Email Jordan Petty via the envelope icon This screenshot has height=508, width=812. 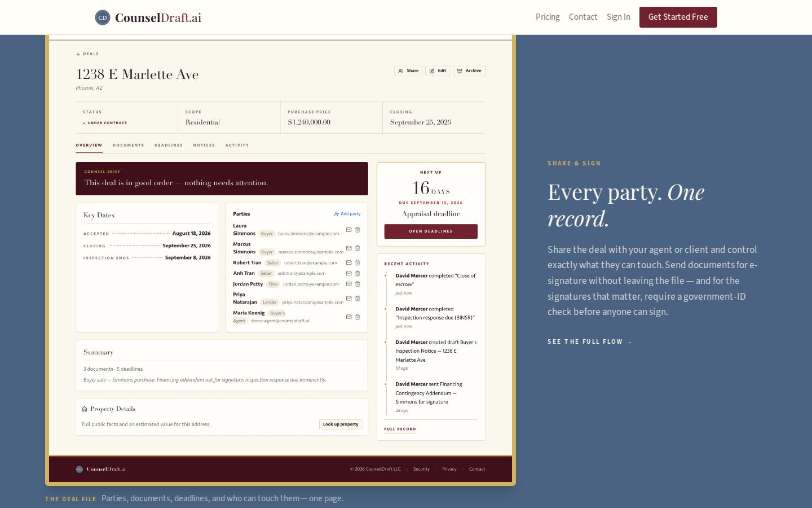click(348, 284)
